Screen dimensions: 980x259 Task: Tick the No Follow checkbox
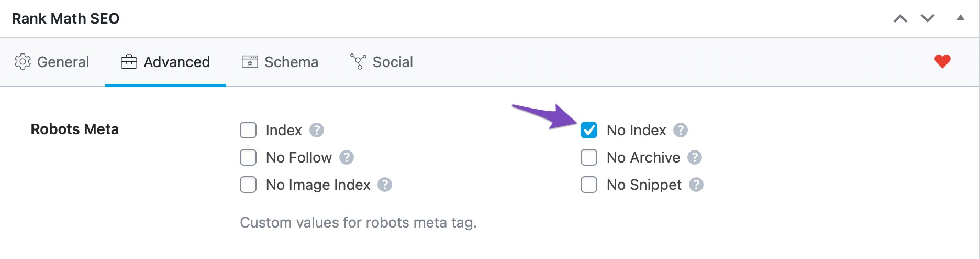coord(248,157)
